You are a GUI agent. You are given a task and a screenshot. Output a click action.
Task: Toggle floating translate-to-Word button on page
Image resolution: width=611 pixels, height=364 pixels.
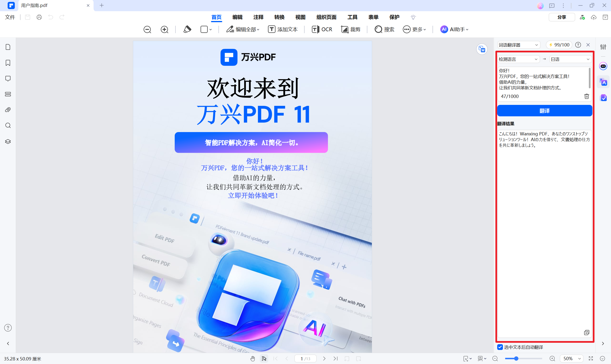coord(482,49)
